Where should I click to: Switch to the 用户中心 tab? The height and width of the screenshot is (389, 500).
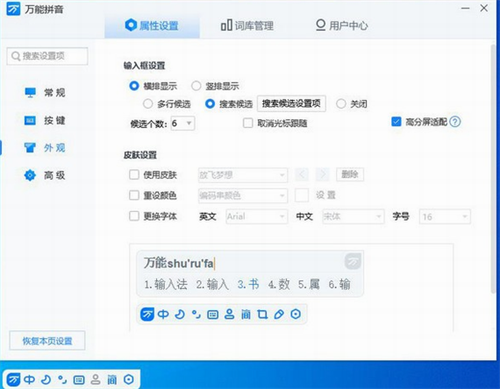coord(342,25)
